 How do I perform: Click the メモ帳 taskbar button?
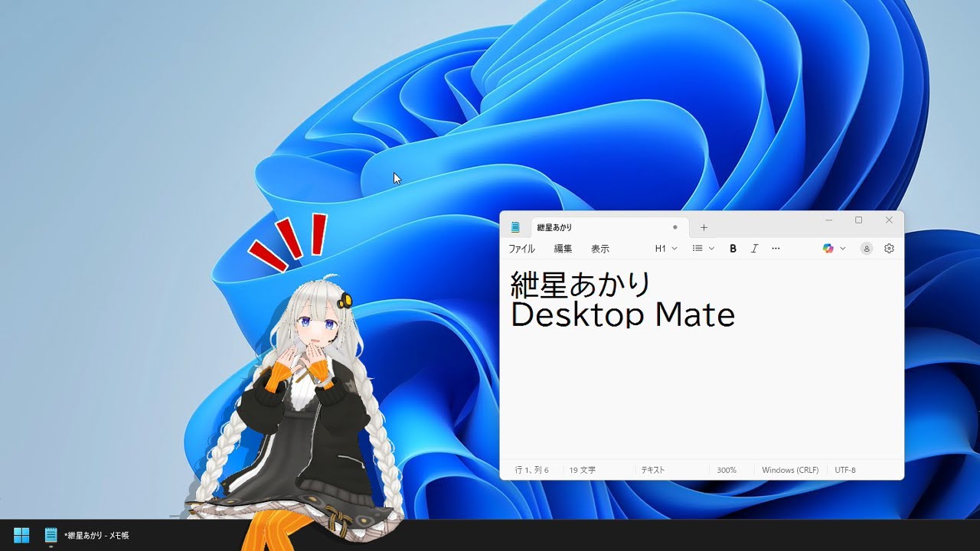coord(87,535)
